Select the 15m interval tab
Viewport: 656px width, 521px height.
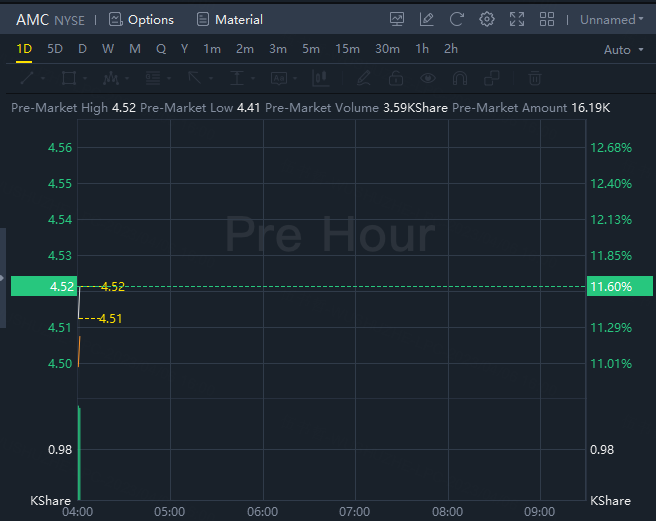[x=347, y=49]
